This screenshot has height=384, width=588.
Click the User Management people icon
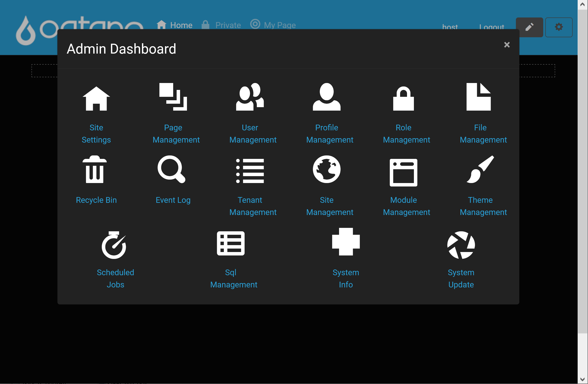250,97
